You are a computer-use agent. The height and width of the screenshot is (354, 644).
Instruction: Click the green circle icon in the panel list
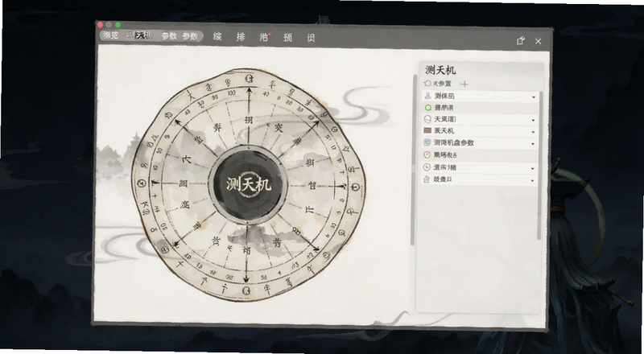(427, 108)
